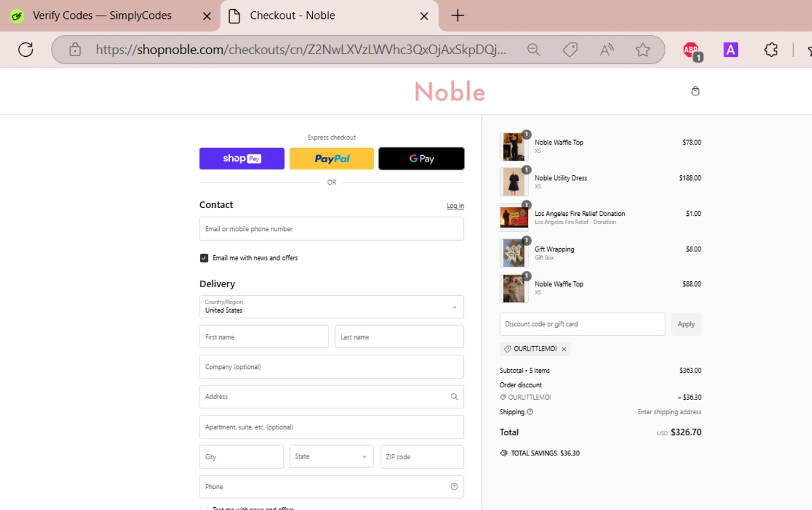Focus the First name field

click(264, 337)
